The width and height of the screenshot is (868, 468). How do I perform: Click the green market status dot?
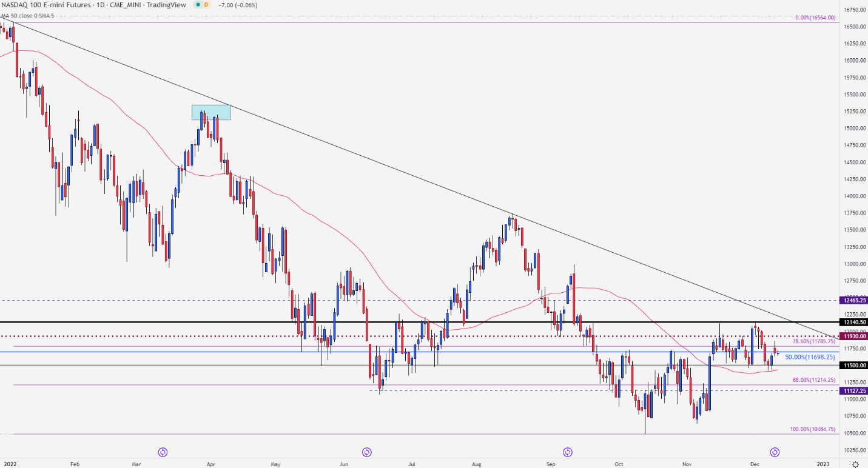coord(197,5)
